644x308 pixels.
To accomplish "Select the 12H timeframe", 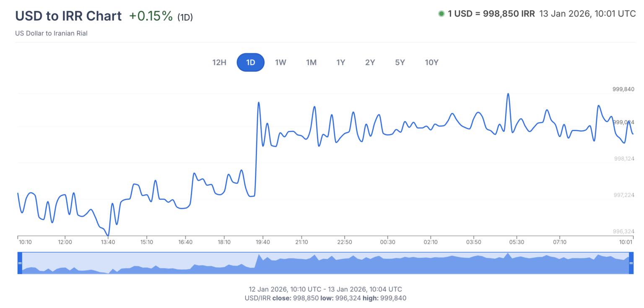I will [219, 62].
